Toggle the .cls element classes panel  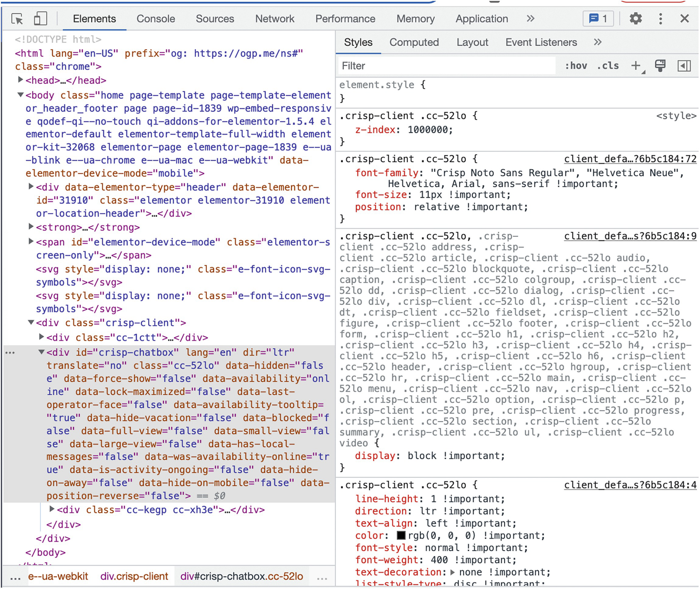607,66
